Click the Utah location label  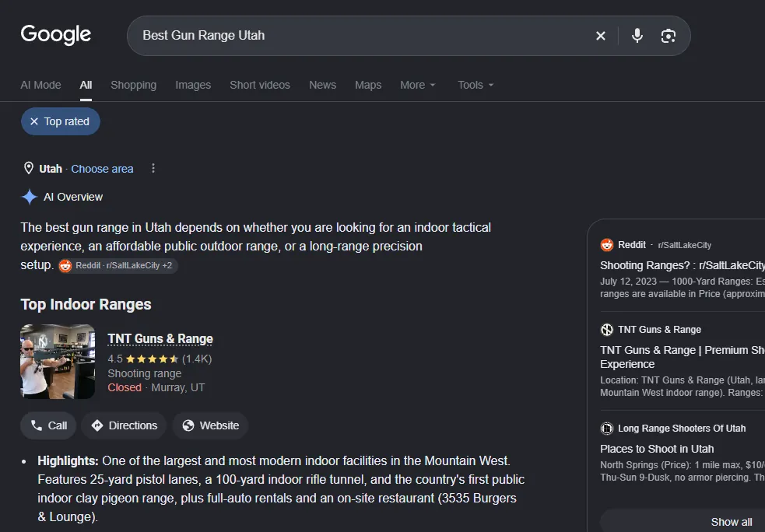tap(51, 169)
